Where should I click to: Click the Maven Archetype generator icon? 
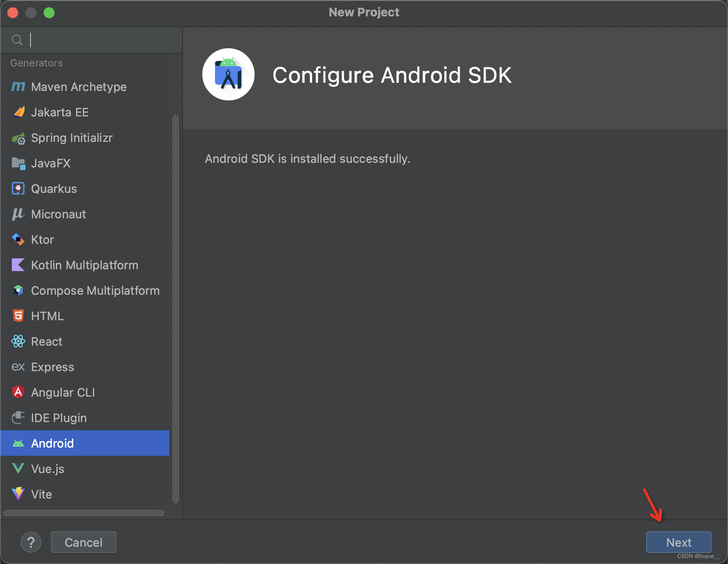point(18,86)
